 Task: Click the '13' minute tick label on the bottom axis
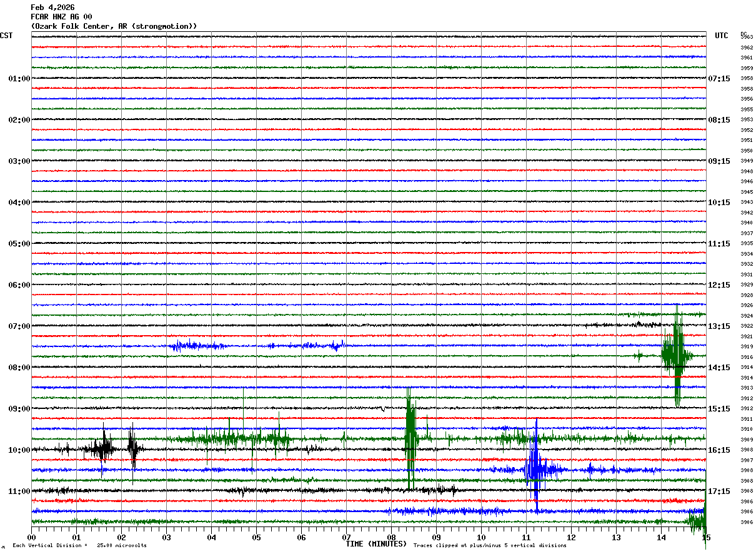[616, 537]
